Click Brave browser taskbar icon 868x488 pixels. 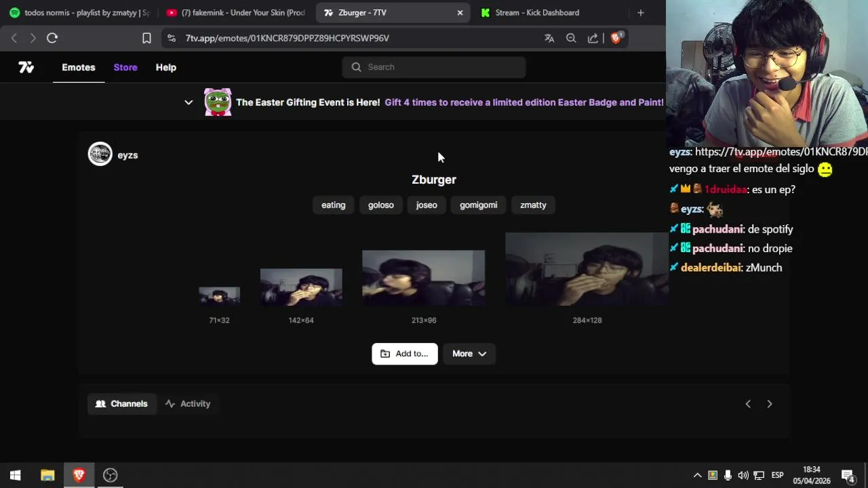[79, 475]
